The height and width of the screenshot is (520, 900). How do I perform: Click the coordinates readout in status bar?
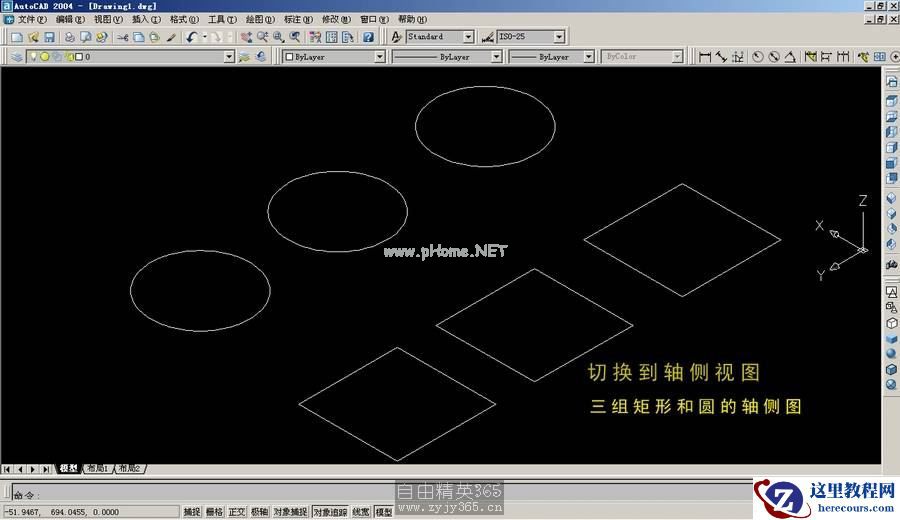[91, 512]
